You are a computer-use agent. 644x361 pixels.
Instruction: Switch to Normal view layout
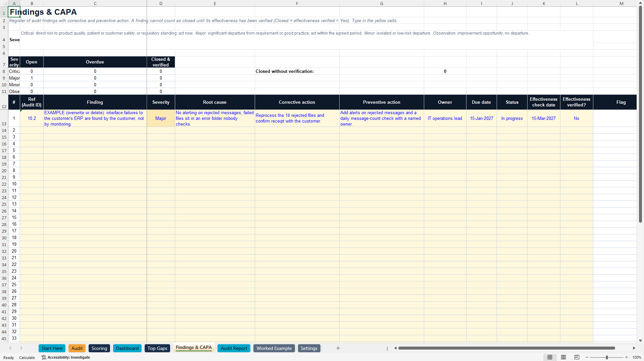(550, 357)
